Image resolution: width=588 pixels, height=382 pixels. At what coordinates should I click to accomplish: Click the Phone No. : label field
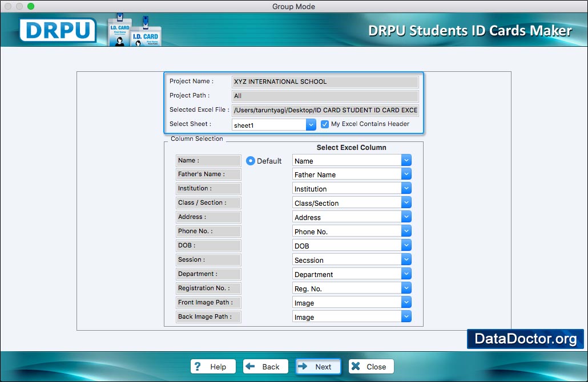(x=208, y=231)
